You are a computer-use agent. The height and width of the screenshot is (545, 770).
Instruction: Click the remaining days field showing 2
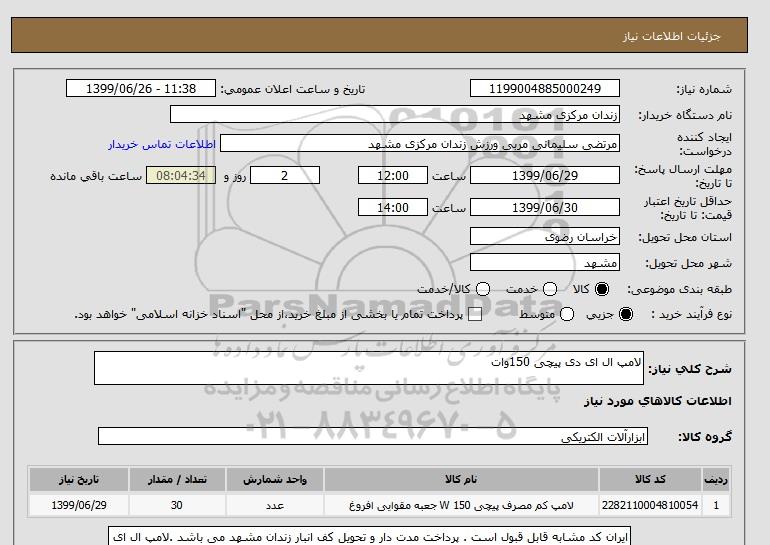point(285,175)
